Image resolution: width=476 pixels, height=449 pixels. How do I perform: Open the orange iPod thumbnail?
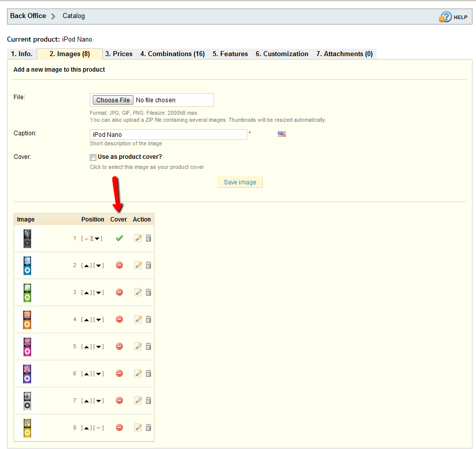pos(27,319)
